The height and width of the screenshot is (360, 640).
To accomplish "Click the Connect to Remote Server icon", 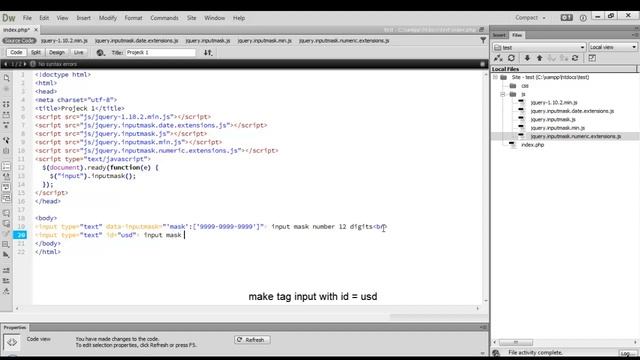I will pos(498,58).
